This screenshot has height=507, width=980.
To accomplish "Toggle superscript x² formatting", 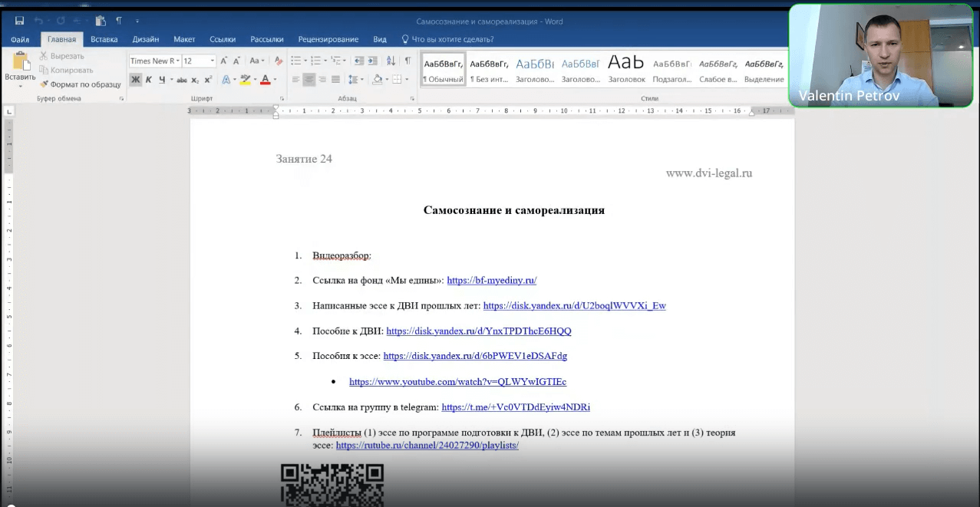I will pyautogui.click(x=209, y=80).
